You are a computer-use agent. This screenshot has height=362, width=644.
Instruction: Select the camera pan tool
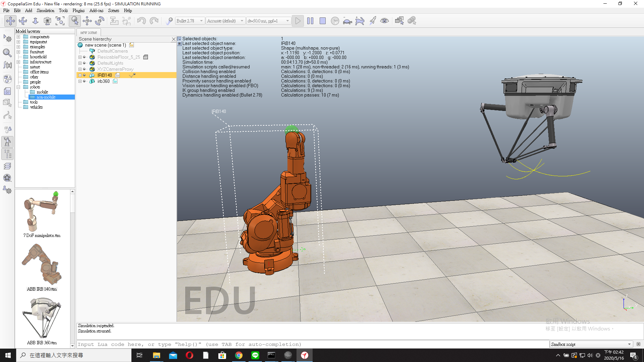(x=10, y=21)
